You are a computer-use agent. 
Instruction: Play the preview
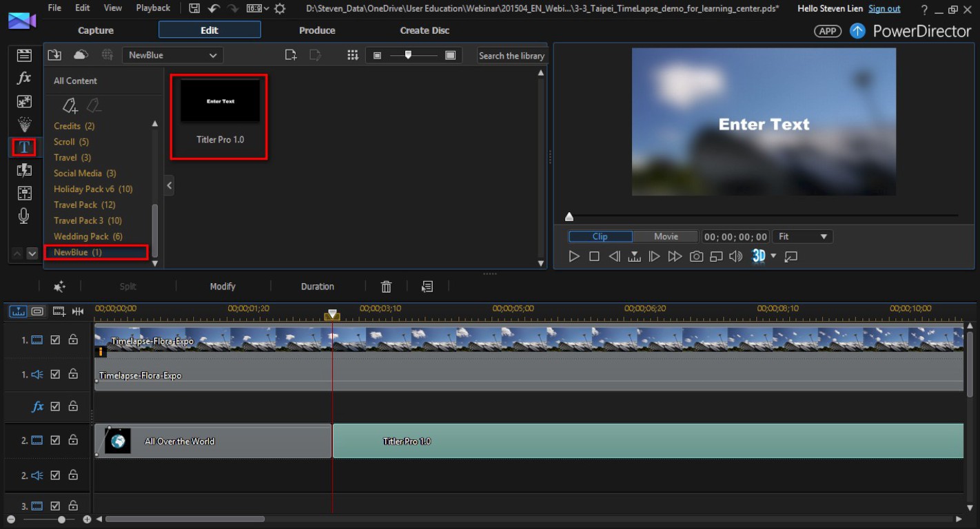[x=574, y=256]
